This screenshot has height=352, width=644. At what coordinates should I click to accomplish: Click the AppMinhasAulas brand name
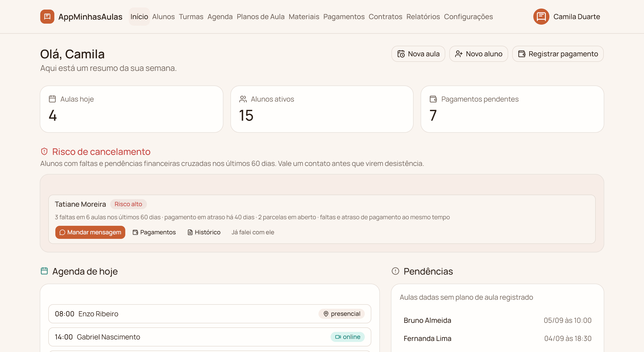pyautogui.click(x=90, y=17)
